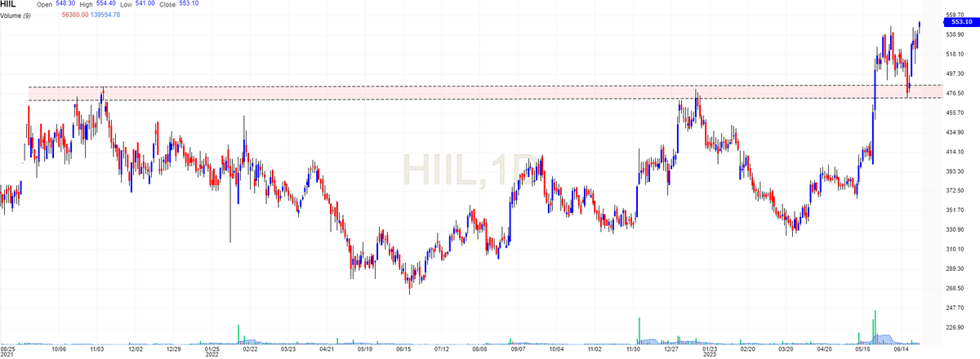Image resolution: width=980 pixels, height=359 pixels.
Task: Click the 476.50 price axis label
Action: [955, 93]
